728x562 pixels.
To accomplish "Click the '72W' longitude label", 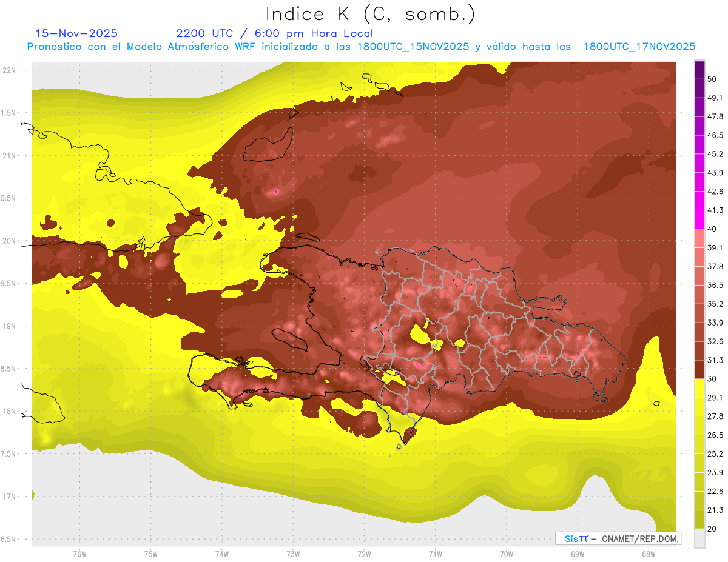I will tap(364, 554).
